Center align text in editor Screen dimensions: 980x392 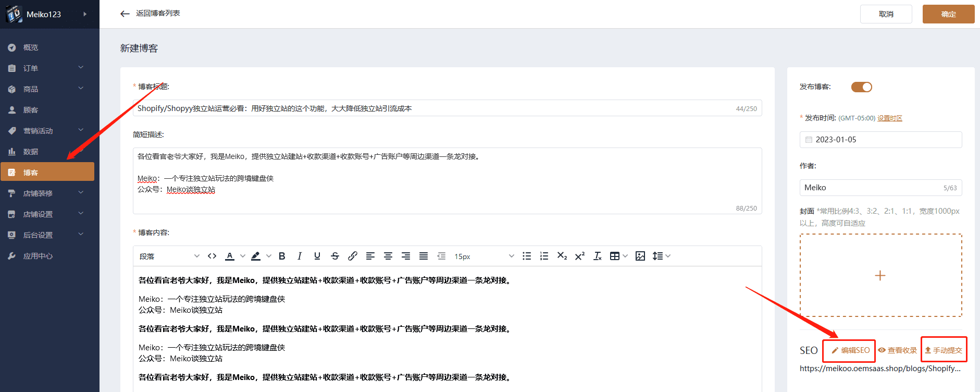click(x=388, y=256)
